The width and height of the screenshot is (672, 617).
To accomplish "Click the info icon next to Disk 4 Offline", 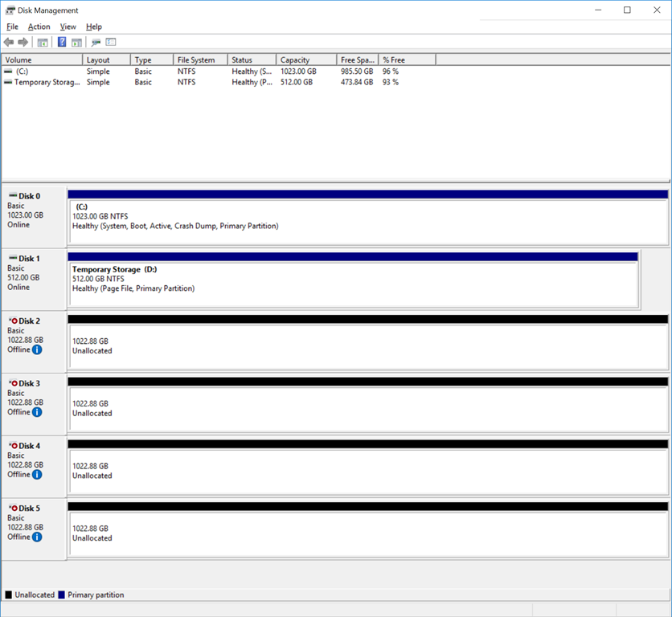I will (x=37, y=475).
